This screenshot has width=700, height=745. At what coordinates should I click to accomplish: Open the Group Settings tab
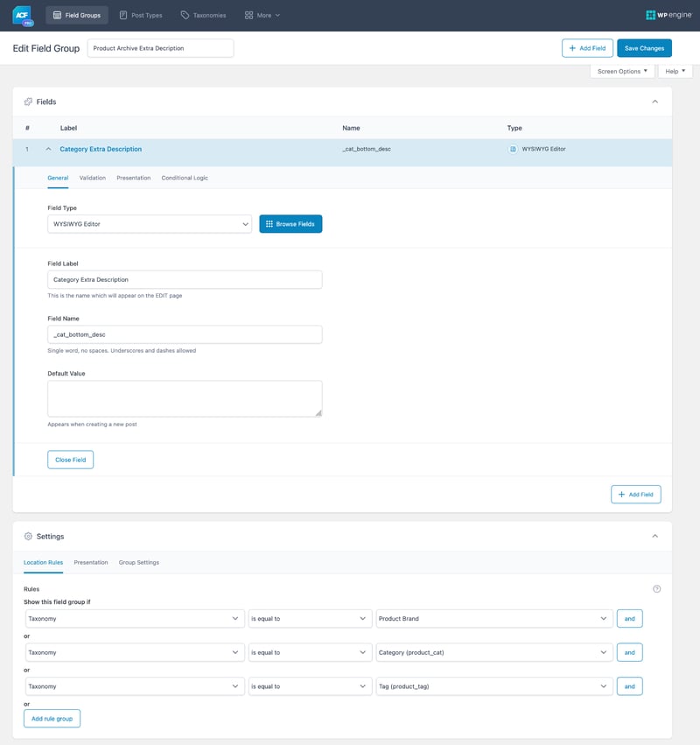click(139, 562)
